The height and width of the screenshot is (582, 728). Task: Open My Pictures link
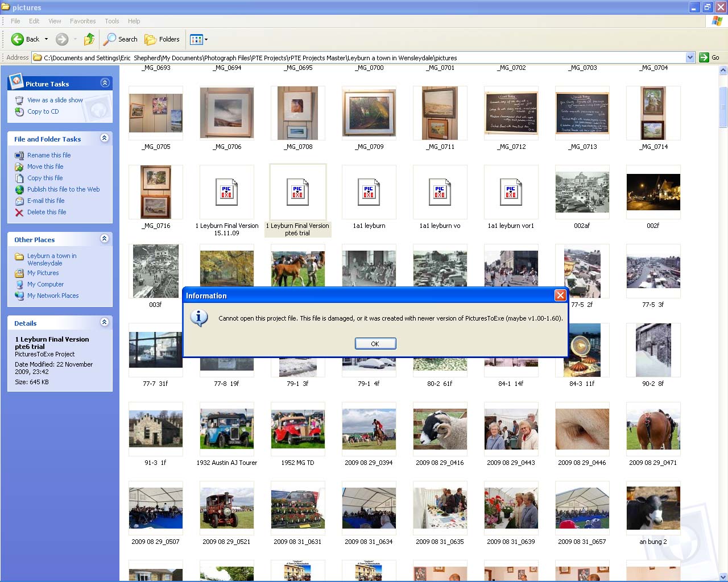point(43,273)
